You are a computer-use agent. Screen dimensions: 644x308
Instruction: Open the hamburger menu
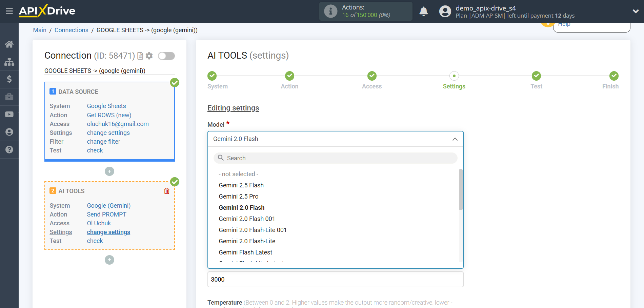point(9,11)
